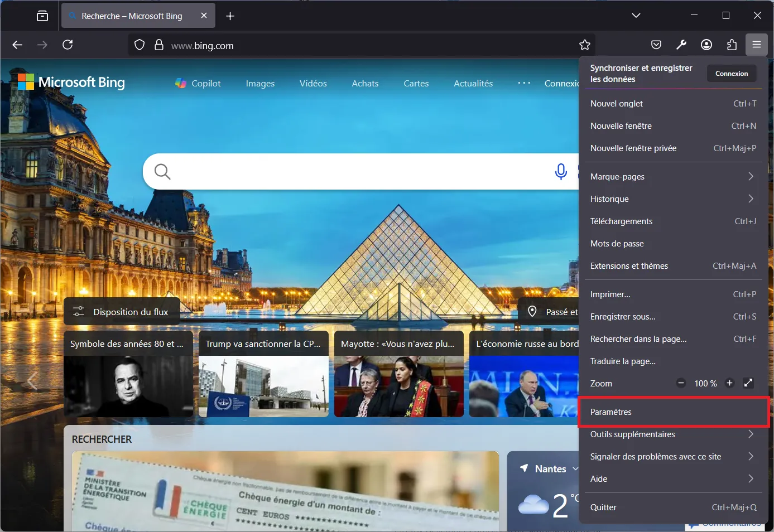This screenshot has height=532, width=774.
Task: Open Mots de passe from the menu
Action: point(673,244)
